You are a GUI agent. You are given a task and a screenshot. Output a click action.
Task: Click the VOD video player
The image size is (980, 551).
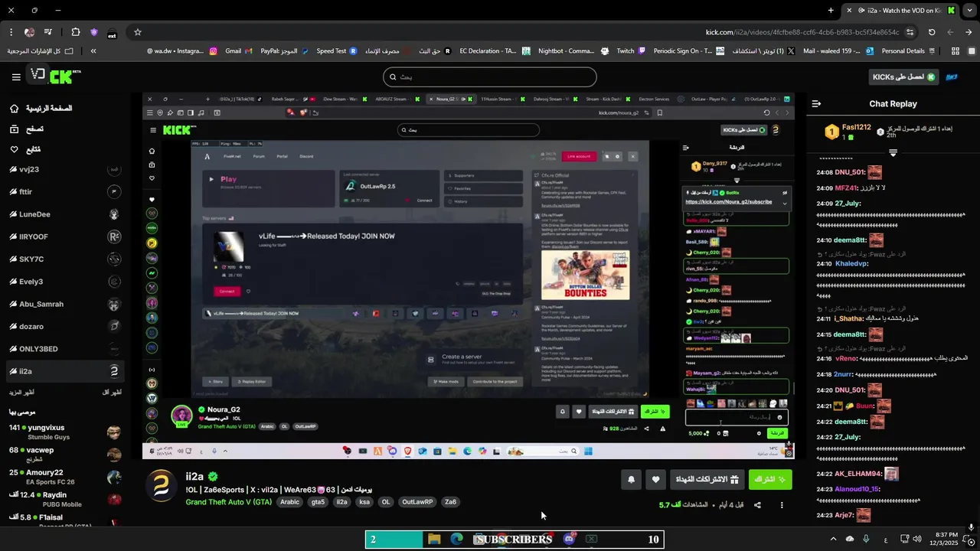coord(469,276)
